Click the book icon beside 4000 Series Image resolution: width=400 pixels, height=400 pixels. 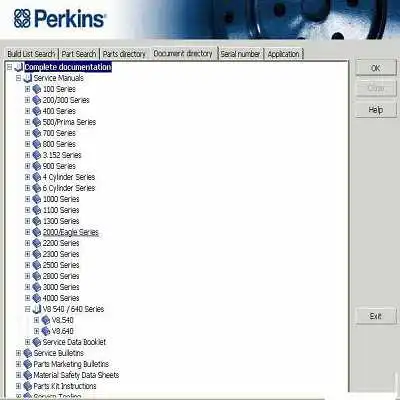tap(37, 298)
